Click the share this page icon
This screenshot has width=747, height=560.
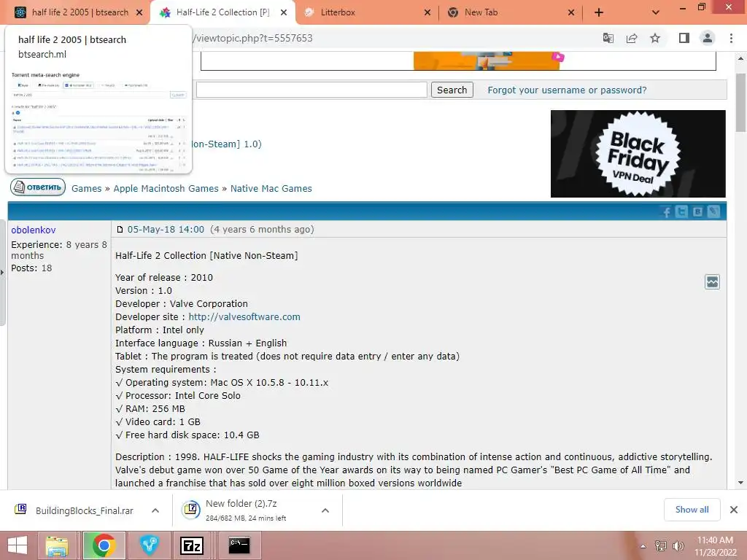(632, 38)
